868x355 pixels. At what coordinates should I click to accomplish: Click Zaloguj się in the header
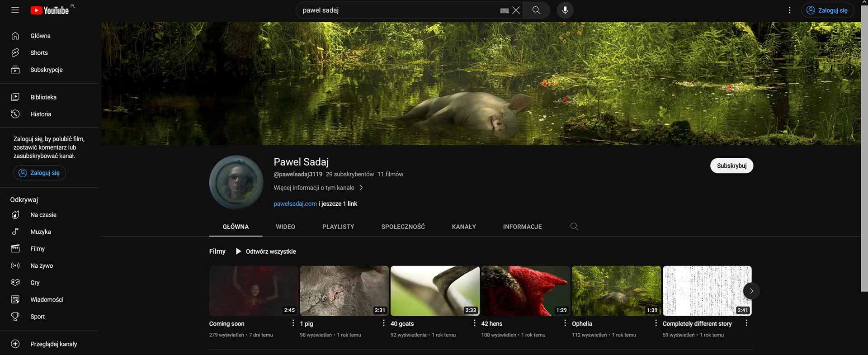click(827, 10)
